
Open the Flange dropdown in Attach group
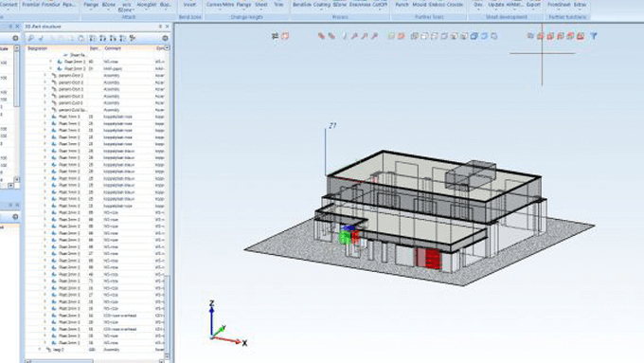(x=91, y=6)
